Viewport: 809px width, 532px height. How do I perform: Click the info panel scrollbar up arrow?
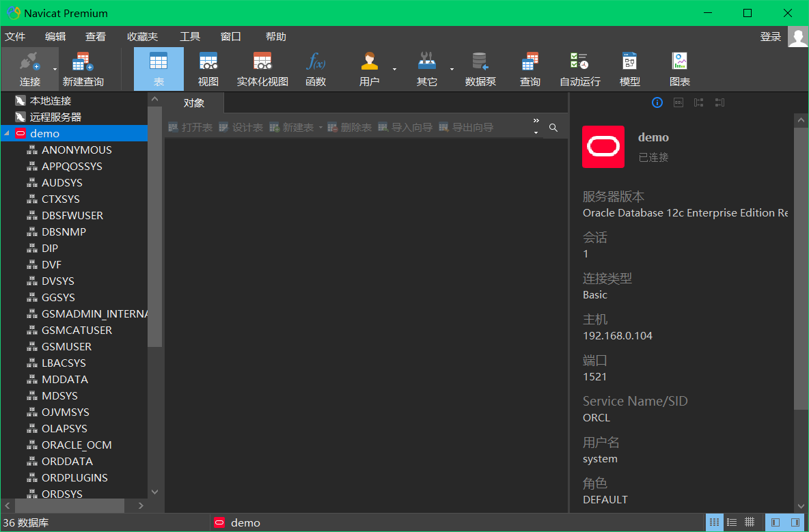801,120
